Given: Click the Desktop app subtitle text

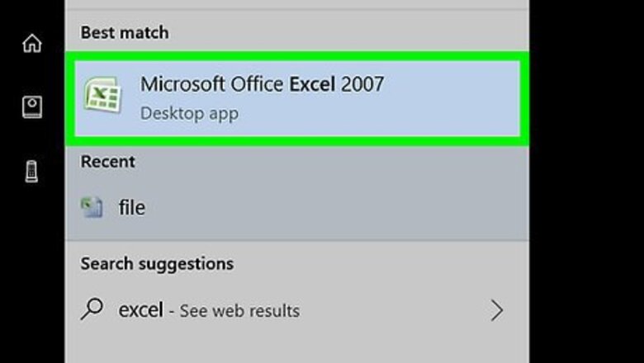Looking at the screenshot, I should 189,113.
